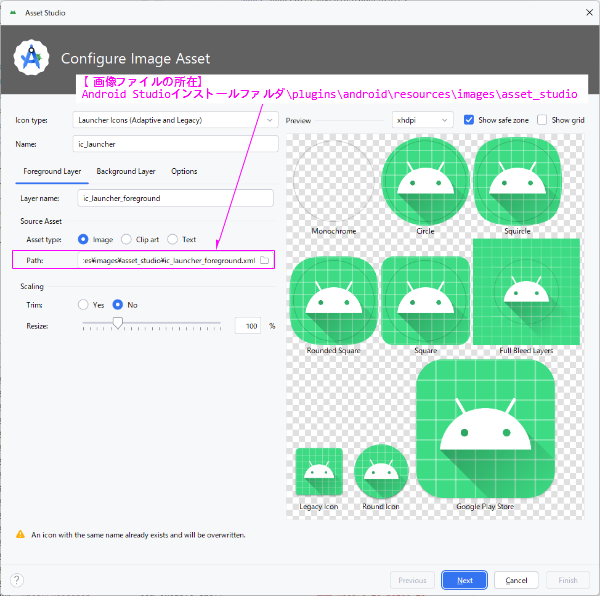Enable the Show safe zone checkbox

click(x=468, y=120)
